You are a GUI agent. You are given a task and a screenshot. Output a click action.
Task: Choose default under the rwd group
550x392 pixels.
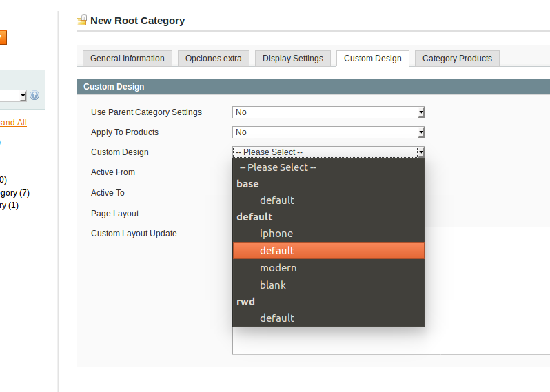click(277, 318)
